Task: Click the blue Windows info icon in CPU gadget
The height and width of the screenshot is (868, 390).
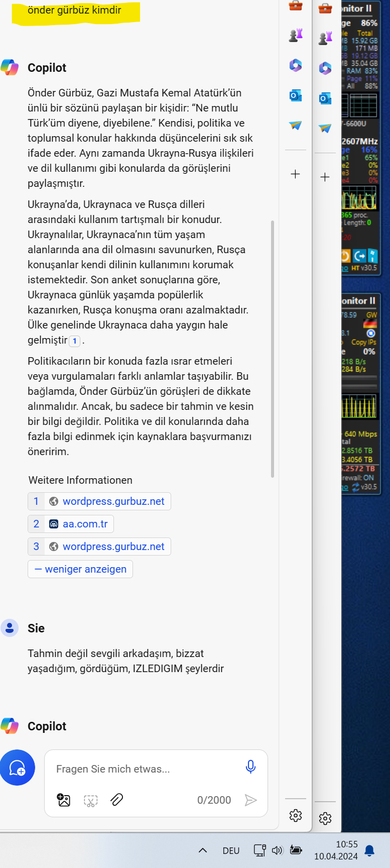Action: click(x=372, y=256)
